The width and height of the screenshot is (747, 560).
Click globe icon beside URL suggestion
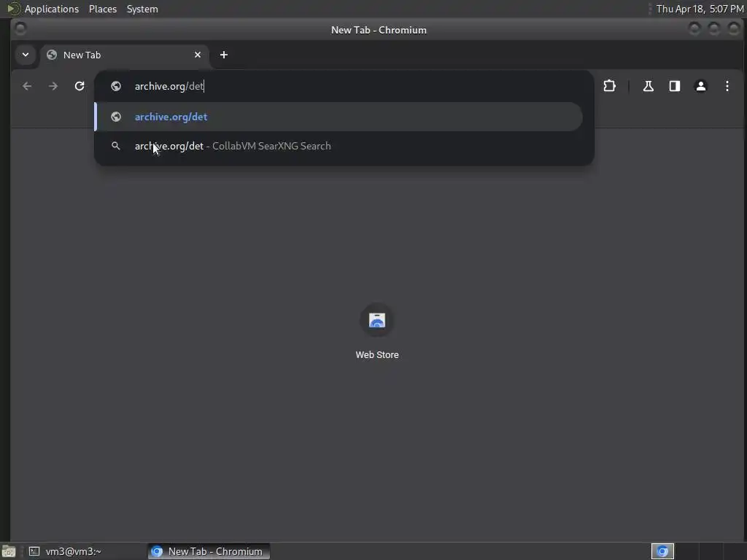click(x=116, y=117)
